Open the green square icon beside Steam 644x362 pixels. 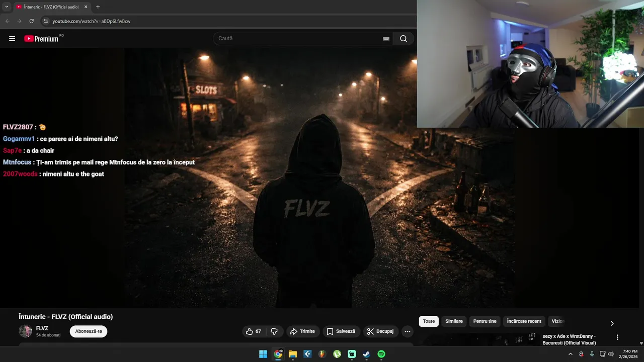click(x=352, y=354)
